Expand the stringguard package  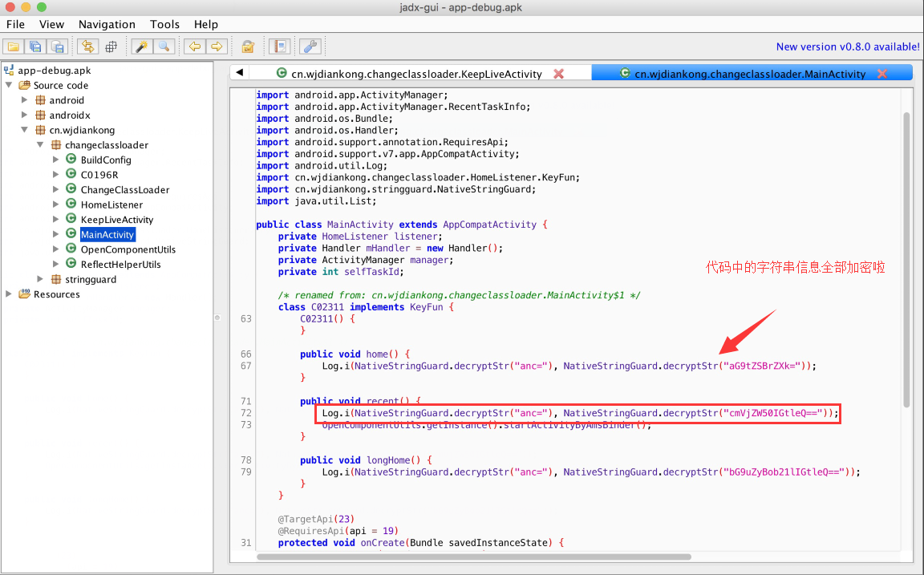(40, 278)
